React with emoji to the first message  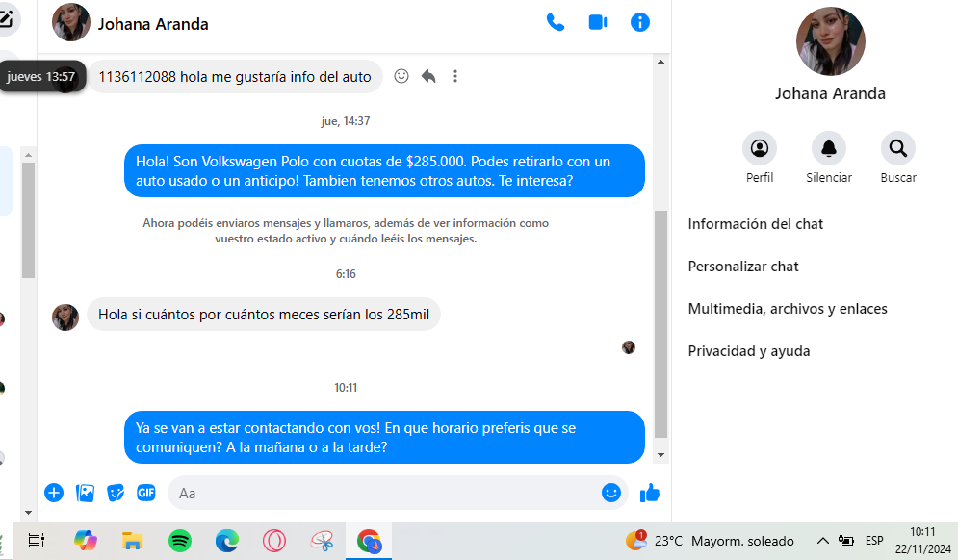(401, 76)
